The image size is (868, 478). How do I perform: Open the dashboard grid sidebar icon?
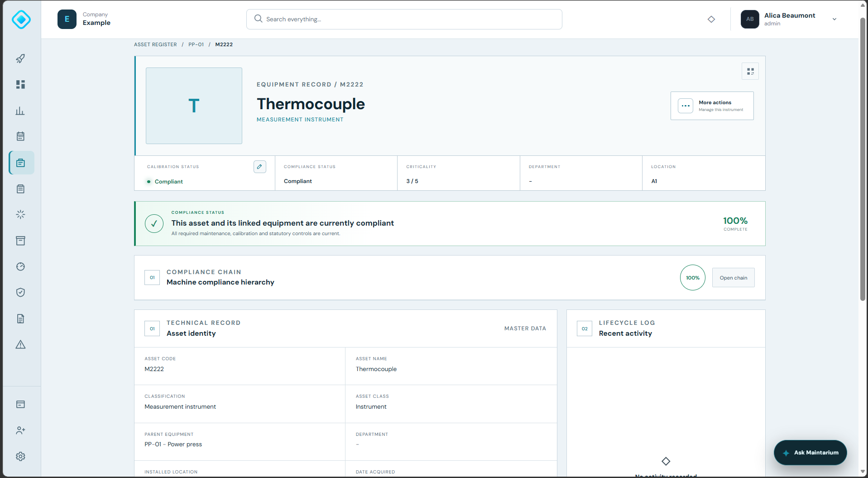tap(20, 84)
